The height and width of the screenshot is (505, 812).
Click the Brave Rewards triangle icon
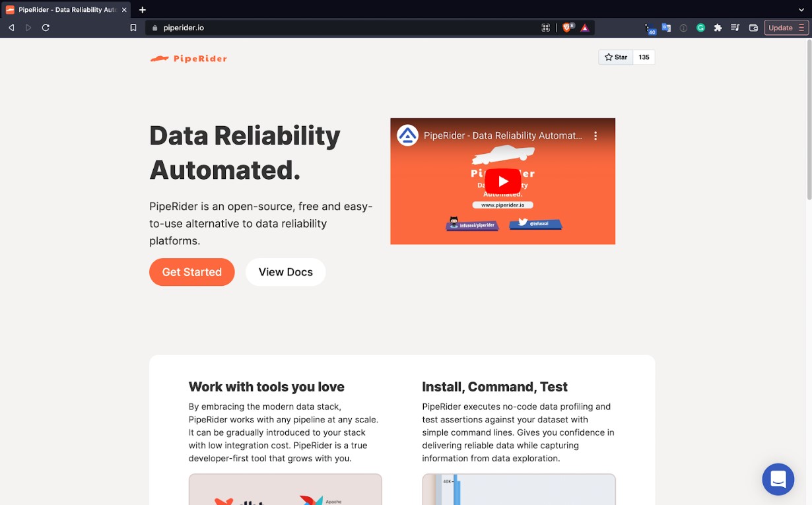(586, 28)
